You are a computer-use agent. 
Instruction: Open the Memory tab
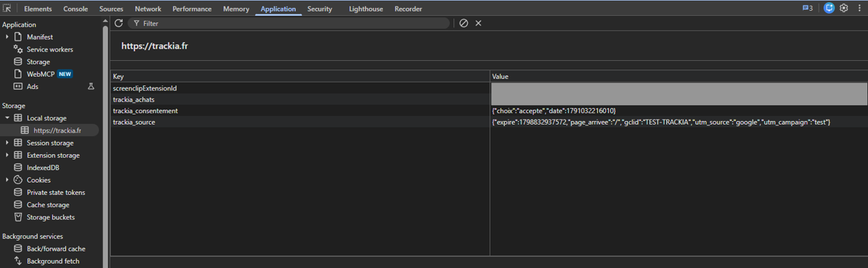pyautogui.click(x=236, y=9)
